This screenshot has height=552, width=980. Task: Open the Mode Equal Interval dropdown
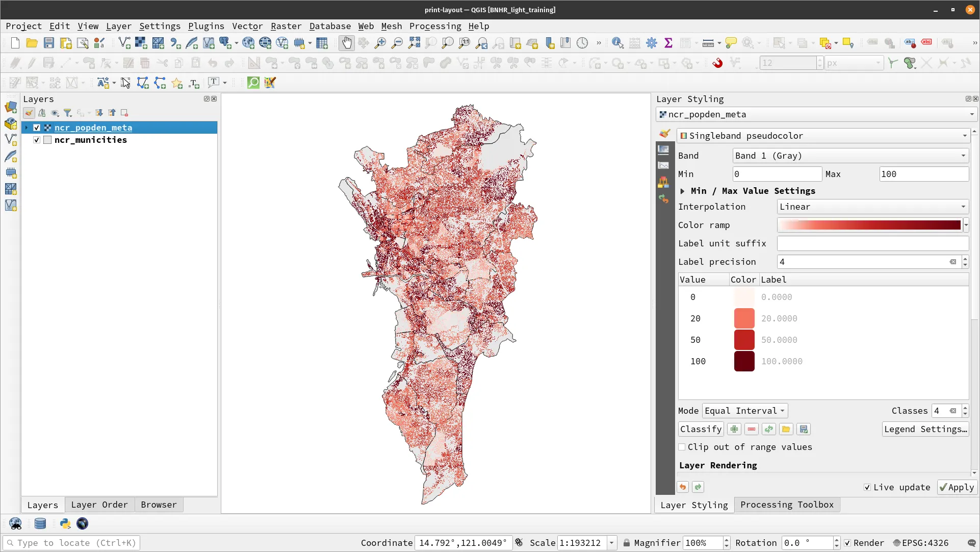(744, 411)
